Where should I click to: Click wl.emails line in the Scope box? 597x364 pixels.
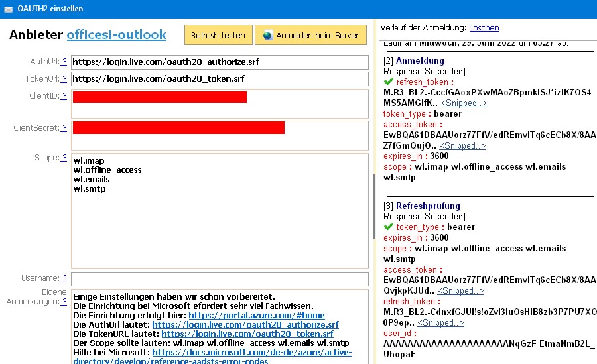tap(92, 179)
